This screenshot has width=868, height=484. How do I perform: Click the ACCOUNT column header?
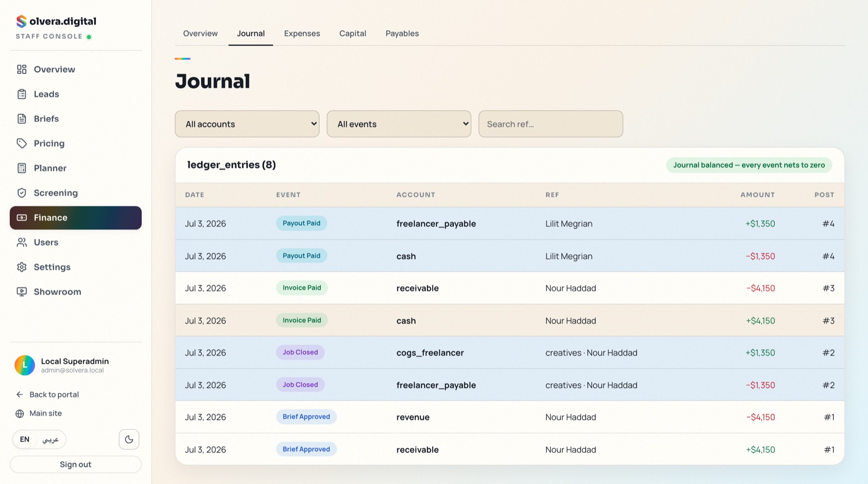(x=416, y=195)
